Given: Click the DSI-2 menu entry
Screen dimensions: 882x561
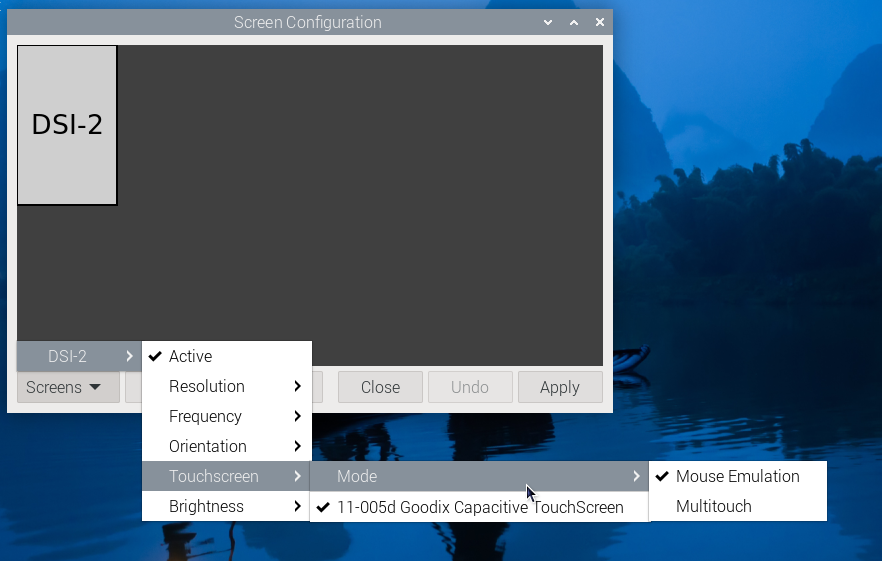Looking at the screenshot, I should pyautogui.click(x=78, y=356).
